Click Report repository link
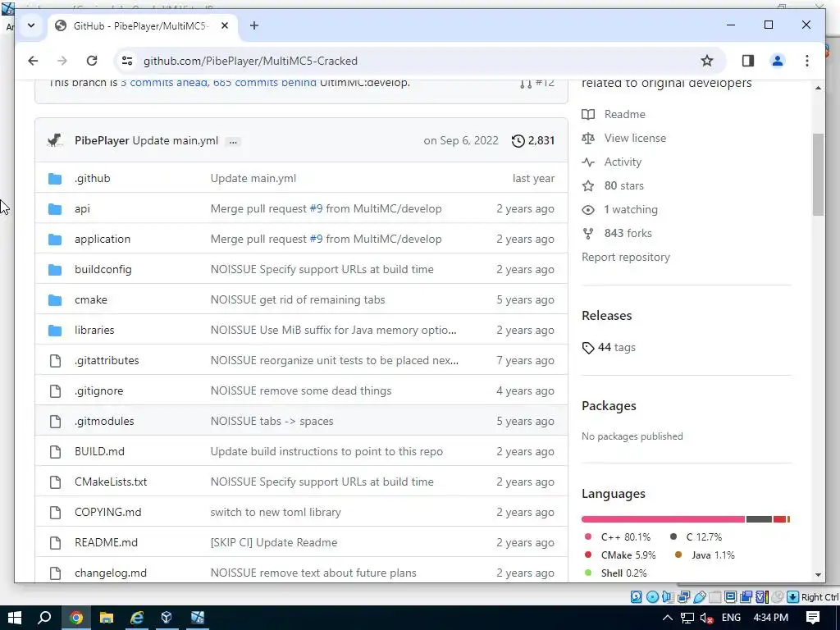This screenshot has width=840, height=630. [x=626, y=257]
